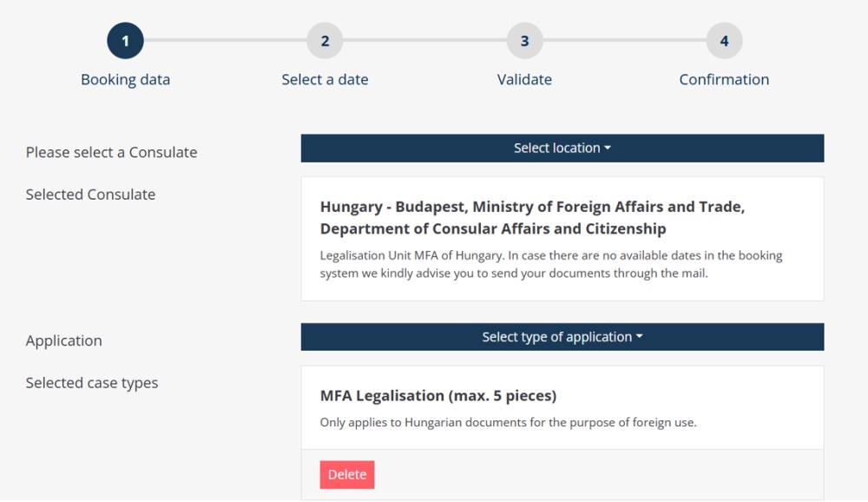Click the 'Selected Consulate' label

(90, 195)
